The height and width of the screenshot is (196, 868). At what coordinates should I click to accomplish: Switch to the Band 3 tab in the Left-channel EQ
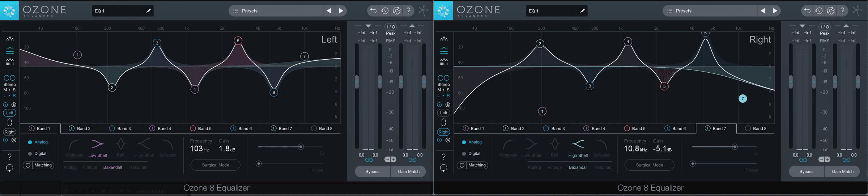click(x=121, y=128)
